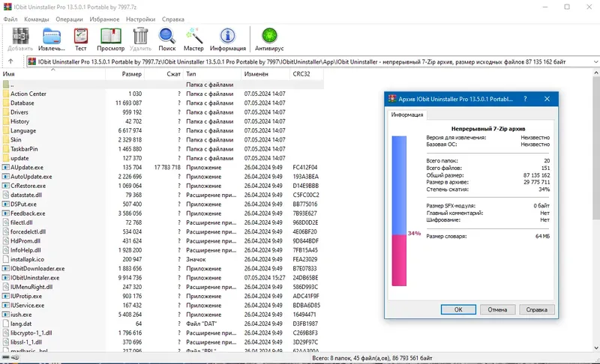The height and width of the screenshot is (364, 600).
Task: Select the Drivers folder row
Action: click(162, 112)
